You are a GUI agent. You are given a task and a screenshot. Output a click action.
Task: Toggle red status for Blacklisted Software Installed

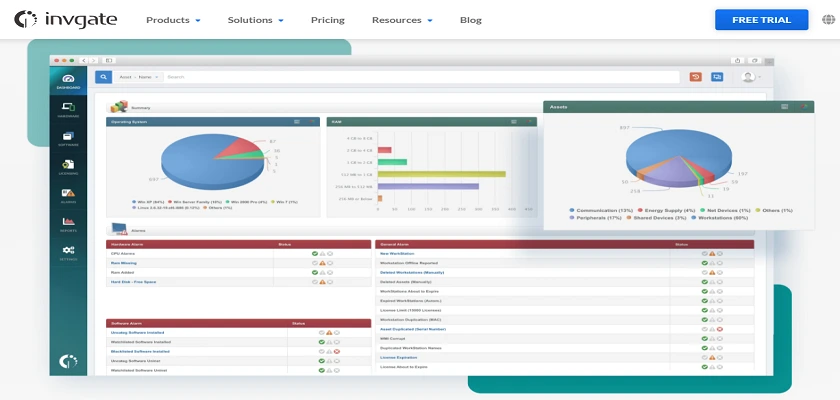337,351
